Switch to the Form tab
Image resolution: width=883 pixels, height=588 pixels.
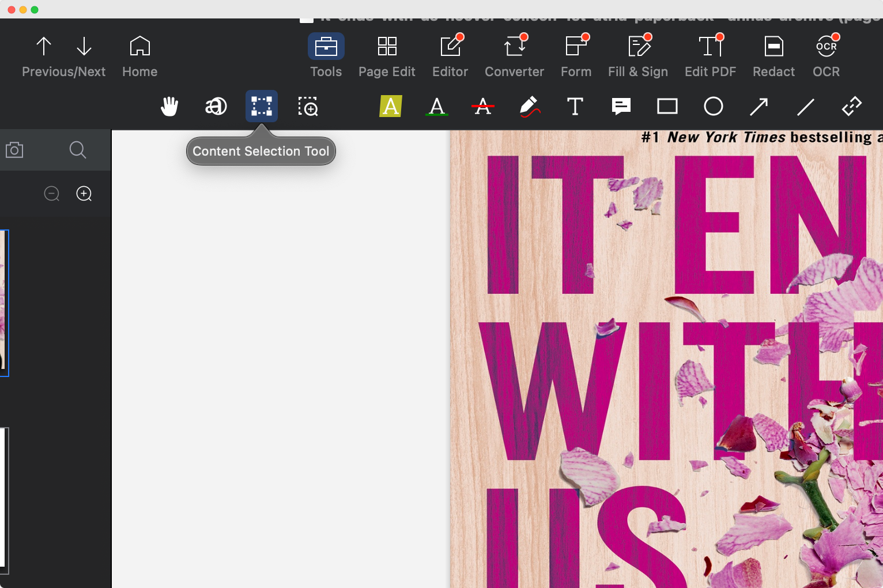[576, 56]
